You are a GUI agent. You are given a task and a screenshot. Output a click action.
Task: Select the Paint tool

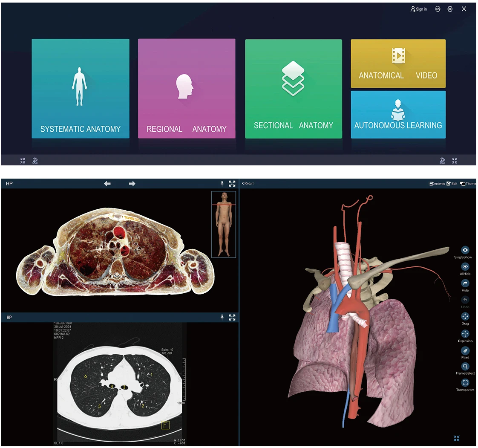click(465, 351)
